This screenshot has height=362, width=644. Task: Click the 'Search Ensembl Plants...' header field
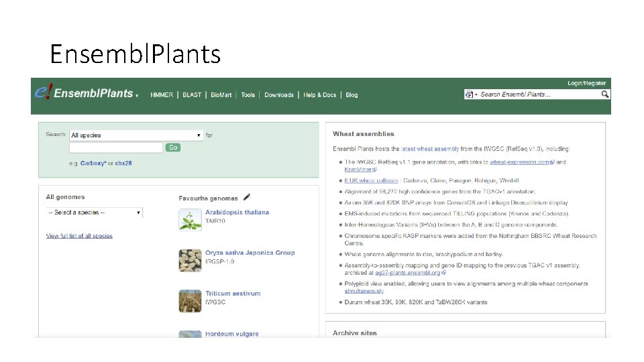[538, 95]
